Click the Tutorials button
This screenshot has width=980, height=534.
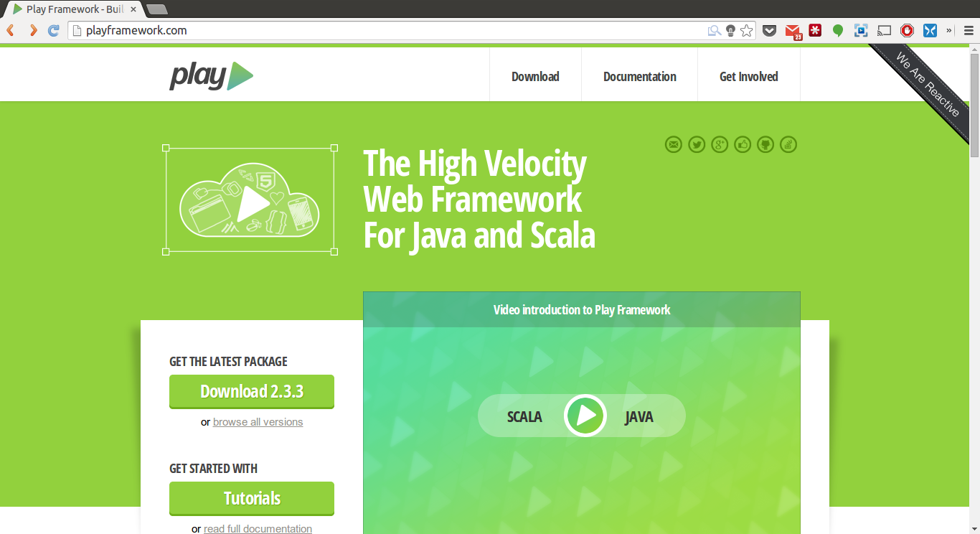tap(252, 498)
